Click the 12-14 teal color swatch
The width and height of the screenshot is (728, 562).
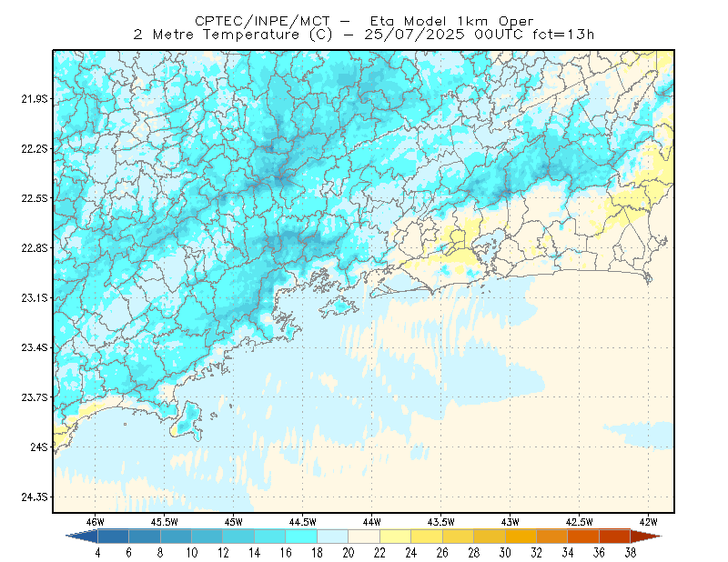coord(238,537)
